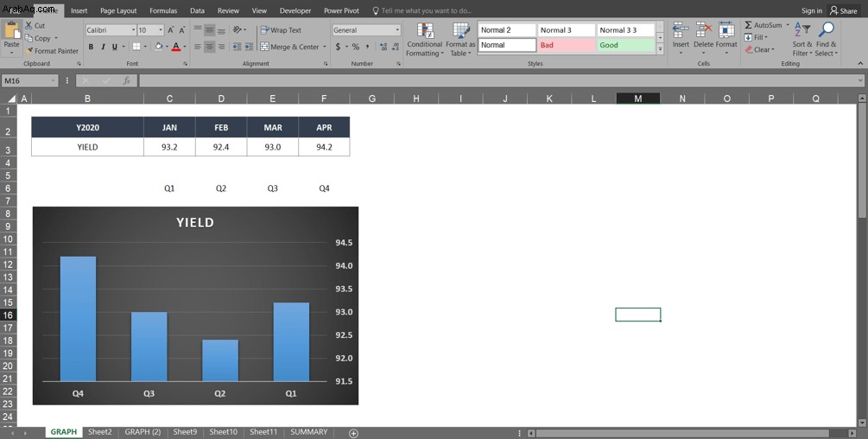Expand the cell styles gallery

660,50
